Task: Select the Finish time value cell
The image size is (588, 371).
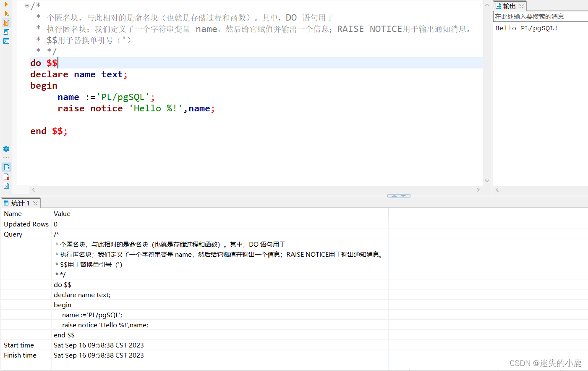Action: pos(99,355)
